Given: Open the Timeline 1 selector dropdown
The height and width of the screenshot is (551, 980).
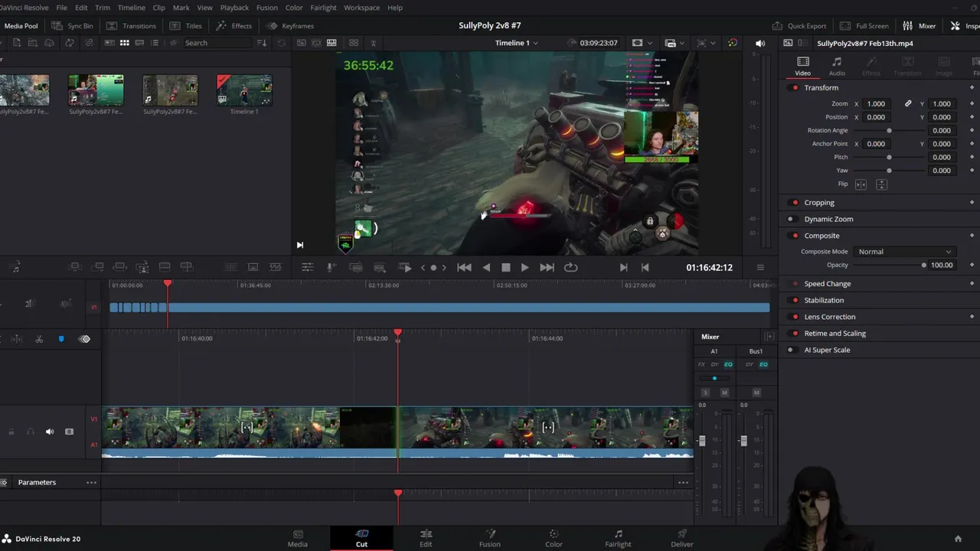Looking at the screenshot, I should click(x=516, y=43).
